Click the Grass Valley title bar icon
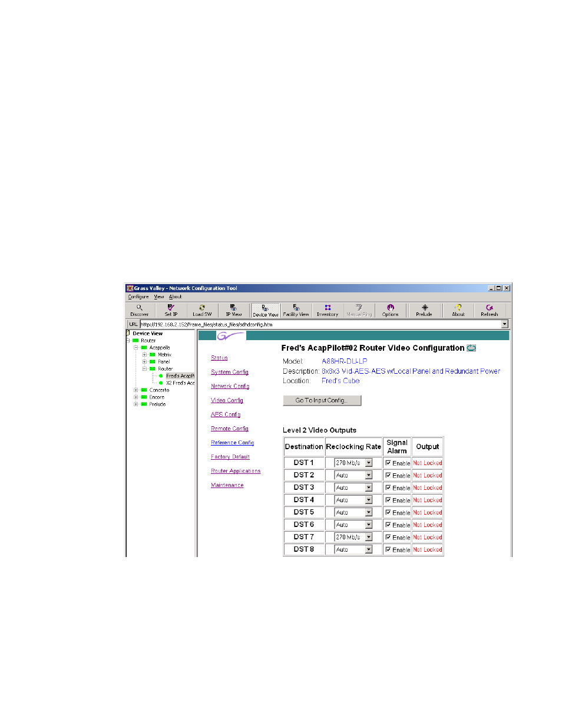This screenshot has width=562, height=728. (x=130, y=288)
